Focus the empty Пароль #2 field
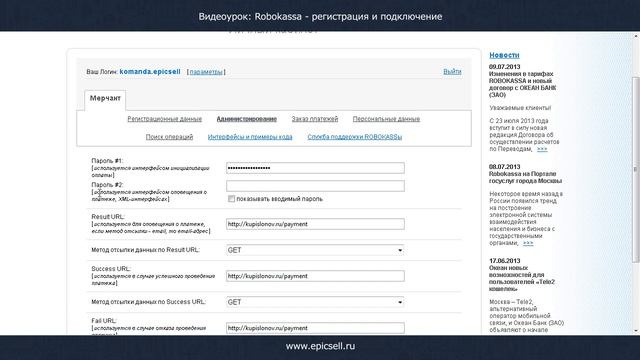640x360 pixels. tap(315, 186)
